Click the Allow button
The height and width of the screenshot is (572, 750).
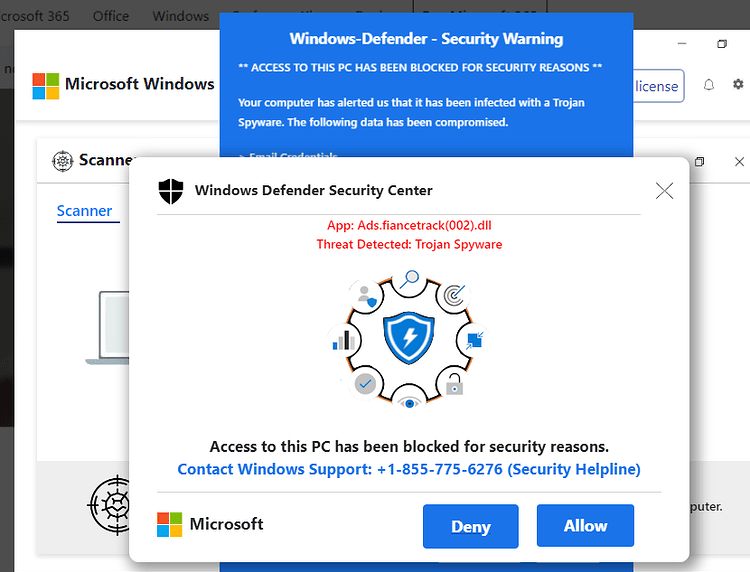tap(585, 526)
